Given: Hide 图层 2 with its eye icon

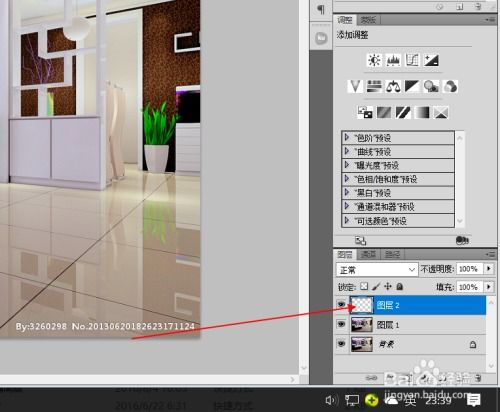Looking at the screenshot, I should [x=341, y=304].
